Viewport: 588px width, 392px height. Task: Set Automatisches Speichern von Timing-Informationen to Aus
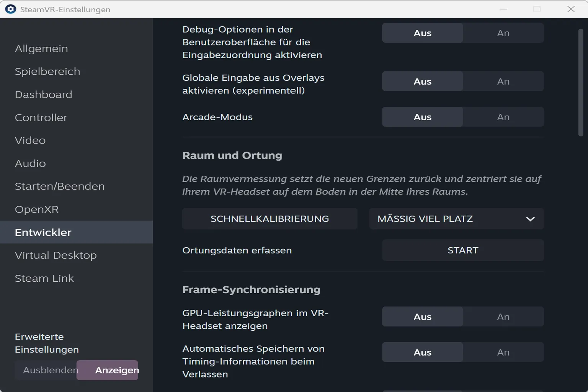pyautogui.click(x=423, y=352)
